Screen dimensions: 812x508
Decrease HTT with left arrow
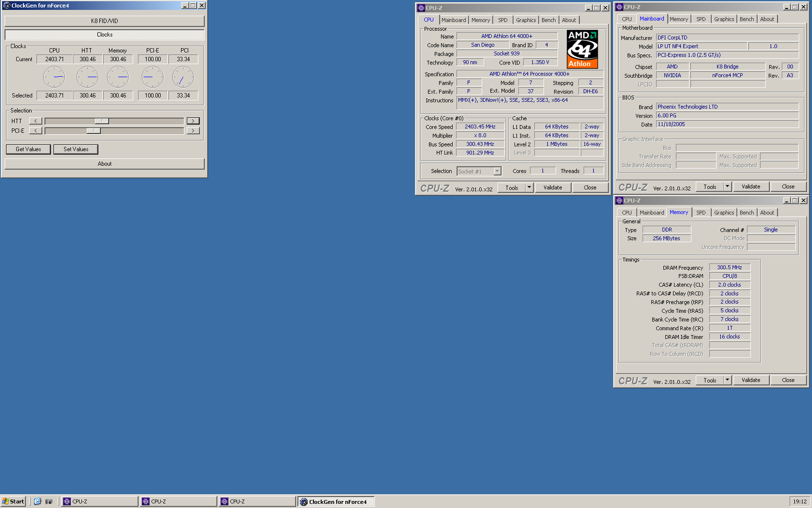36,121
